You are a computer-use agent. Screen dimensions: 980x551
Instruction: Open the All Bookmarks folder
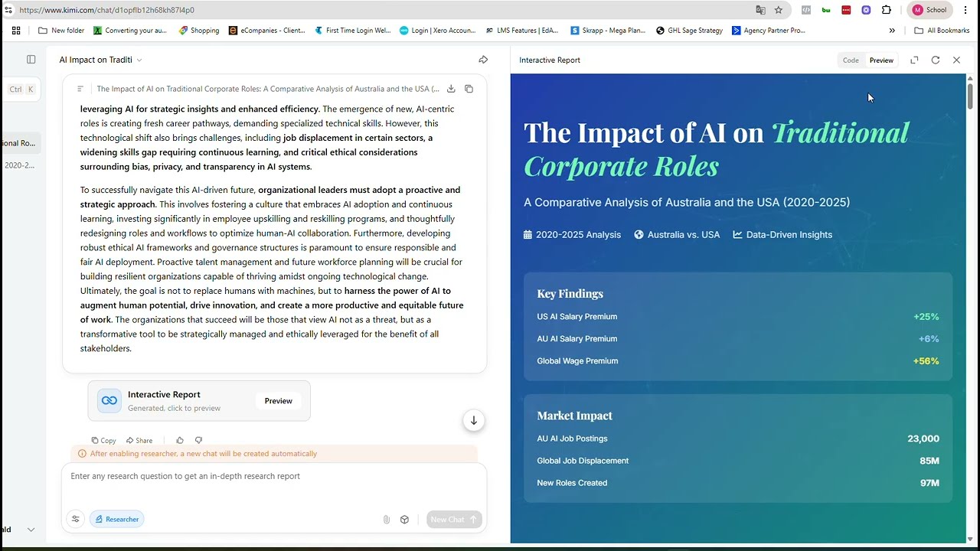click(942, 31)
